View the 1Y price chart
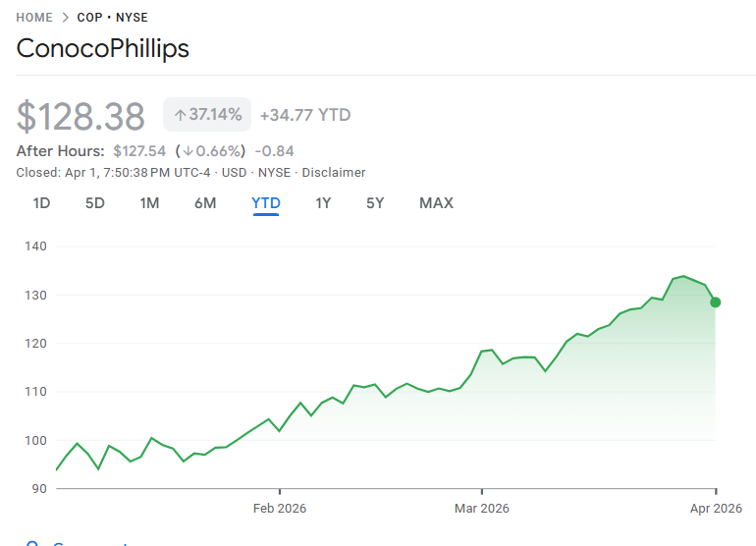 [x=323, y=203]
